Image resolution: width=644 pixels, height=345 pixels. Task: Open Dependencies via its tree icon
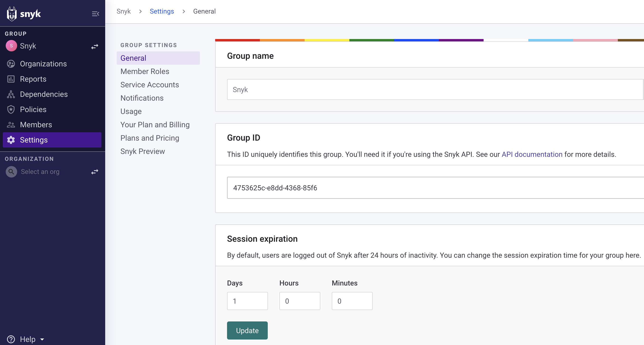(11, 94)
